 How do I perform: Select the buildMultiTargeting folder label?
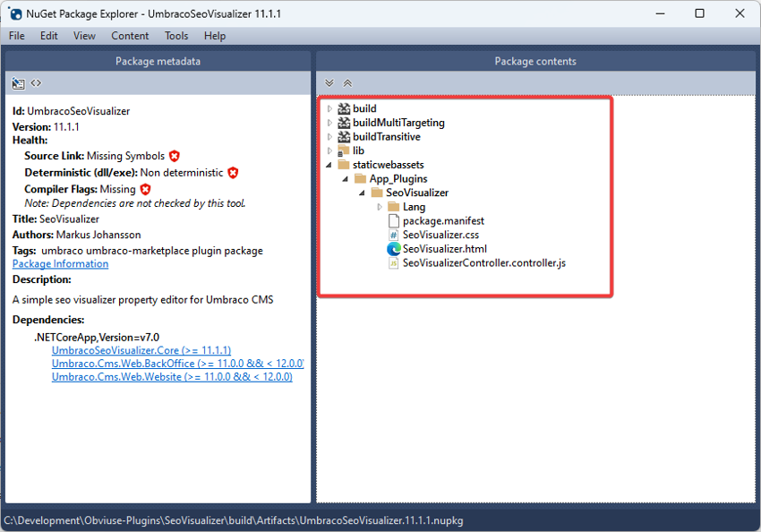tap(398, 123)
